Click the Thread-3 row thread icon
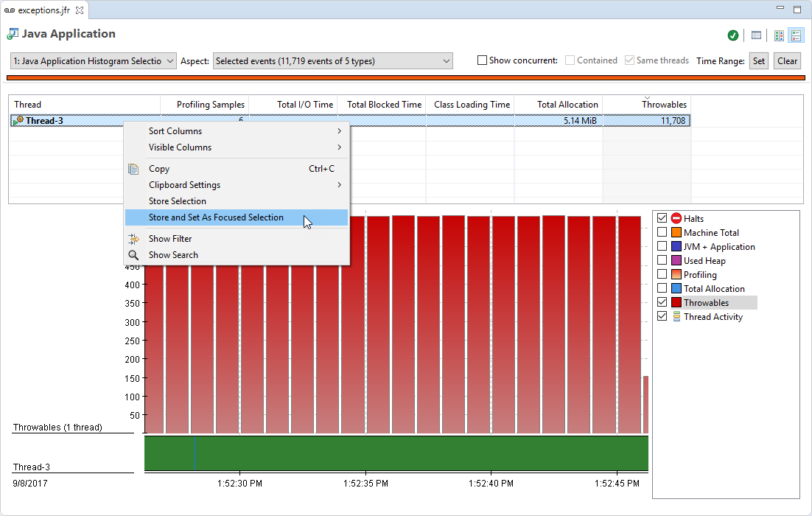This screenshot has height=516, width=812. (18, 121)
